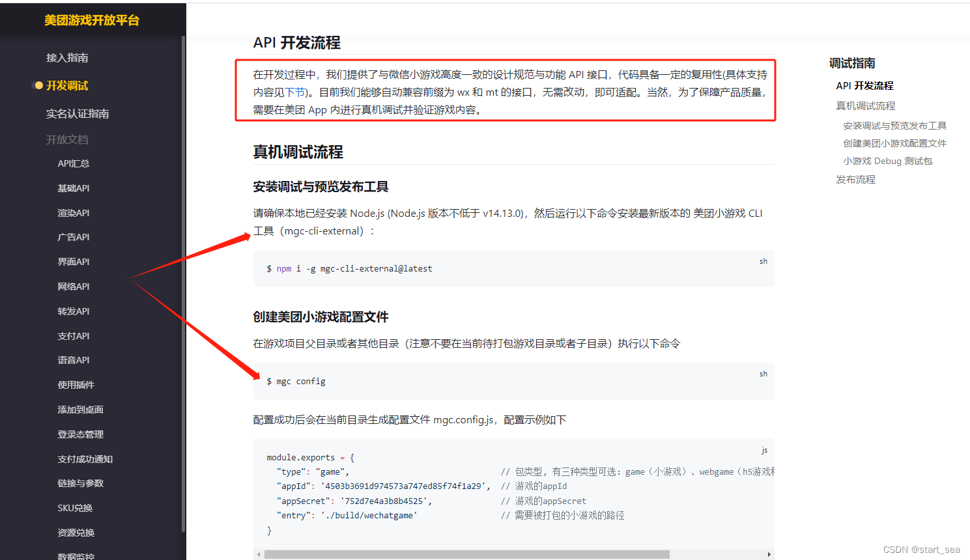
Task: Jump to 安装调试与预览发布工具 in the outline
Action: click(894, 126)
